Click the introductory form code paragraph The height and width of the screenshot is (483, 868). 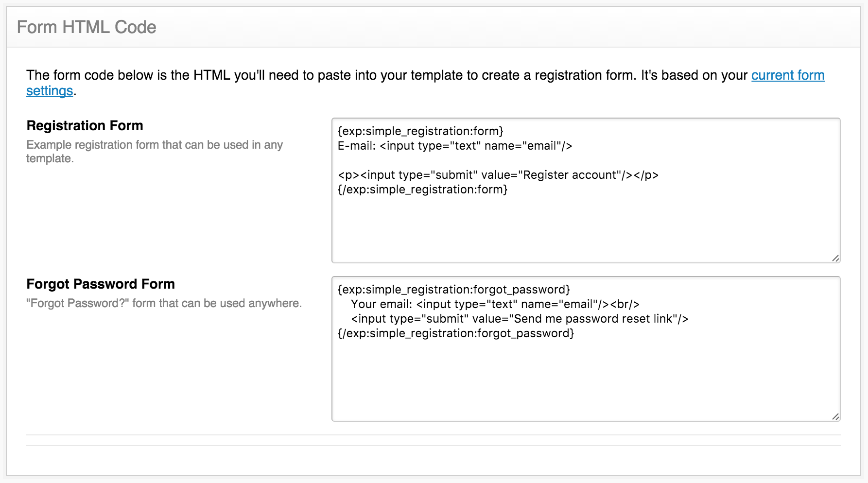click(425, 83)
